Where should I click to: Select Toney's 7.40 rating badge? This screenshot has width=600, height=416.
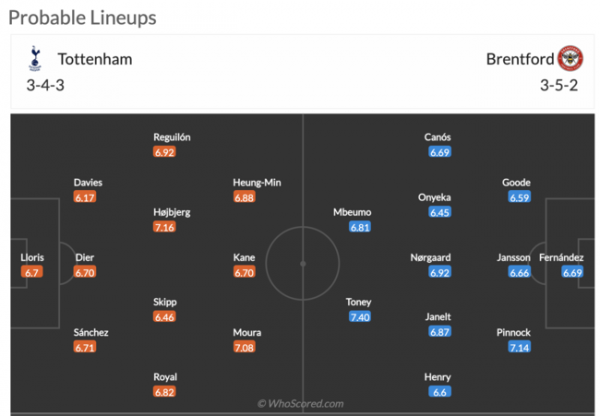359,317
